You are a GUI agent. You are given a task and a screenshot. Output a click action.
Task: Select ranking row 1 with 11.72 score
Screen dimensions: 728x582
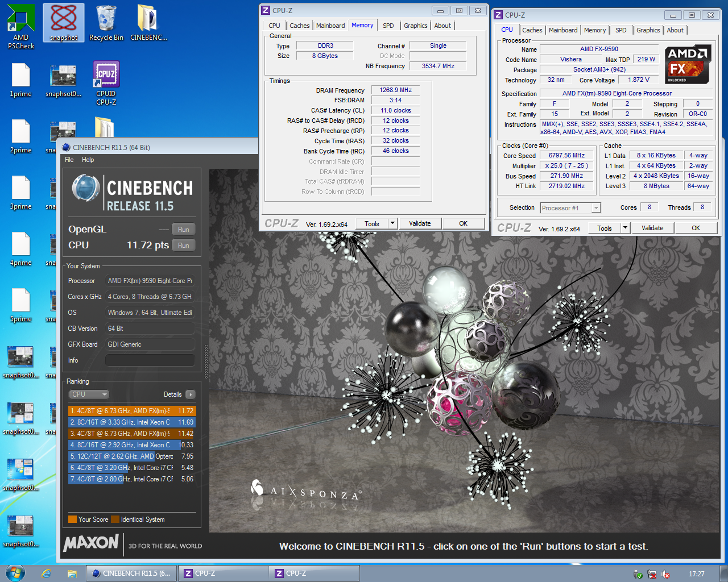pos(132,410)
